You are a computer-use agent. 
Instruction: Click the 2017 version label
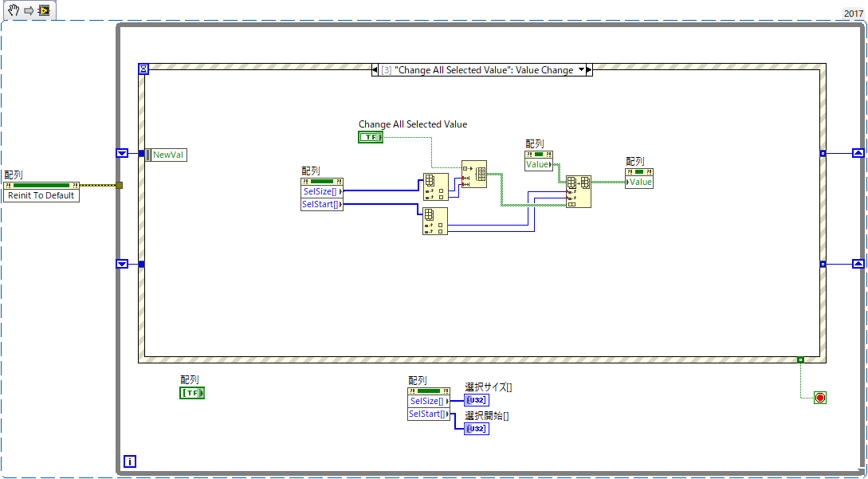click(853, 14)
